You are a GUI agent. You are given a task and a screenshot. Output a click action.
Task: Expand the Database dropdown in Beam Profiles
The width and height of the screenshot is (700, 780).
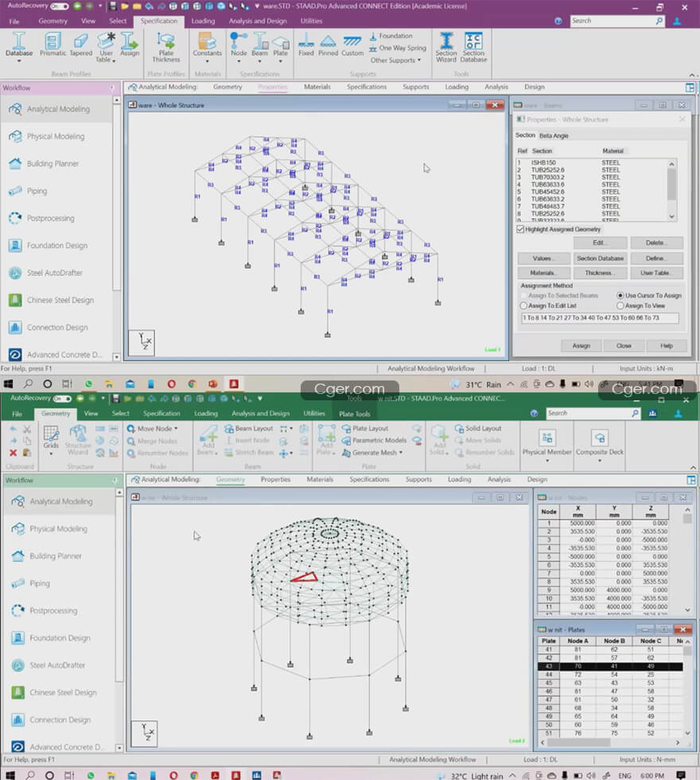pos(19,61)
